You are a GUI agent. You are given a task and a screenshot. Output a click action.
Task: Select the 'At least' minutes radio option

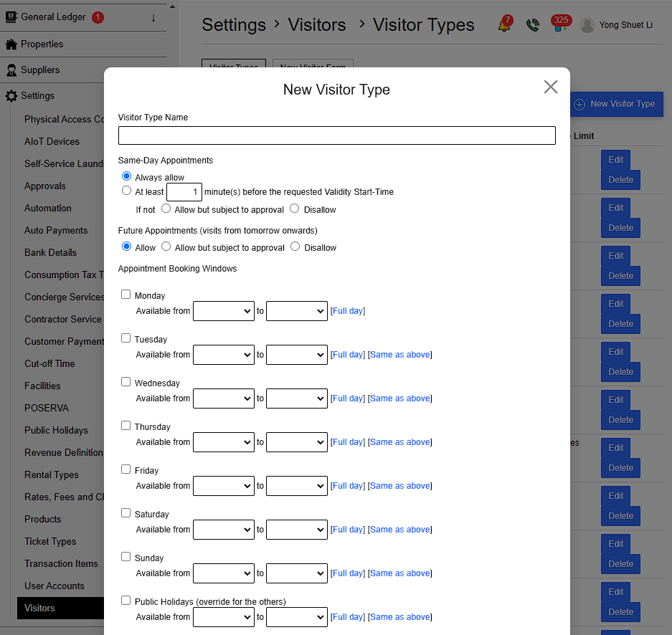pyautogui.click(x=126, y=191)
